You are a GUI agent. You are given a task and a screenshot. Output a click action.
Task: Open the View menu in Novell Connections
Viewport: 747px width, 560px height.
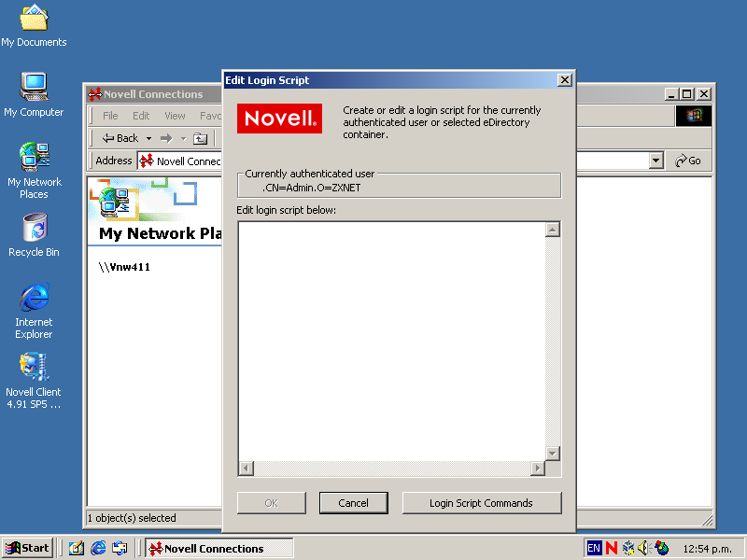(175, 116)
